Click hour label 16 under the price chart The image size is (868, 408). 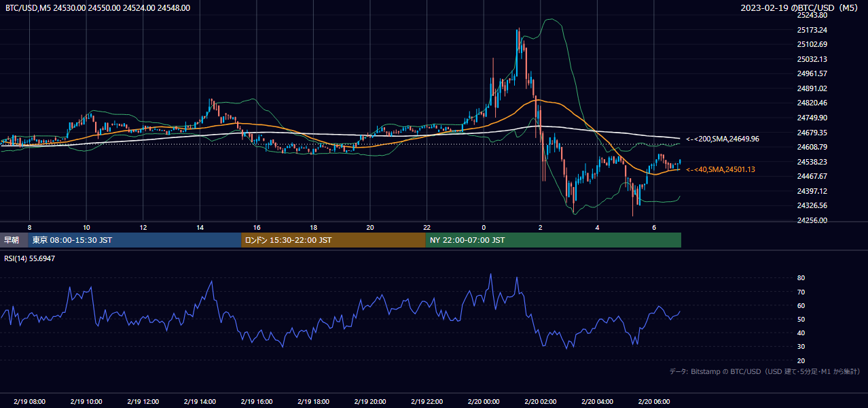257,227
